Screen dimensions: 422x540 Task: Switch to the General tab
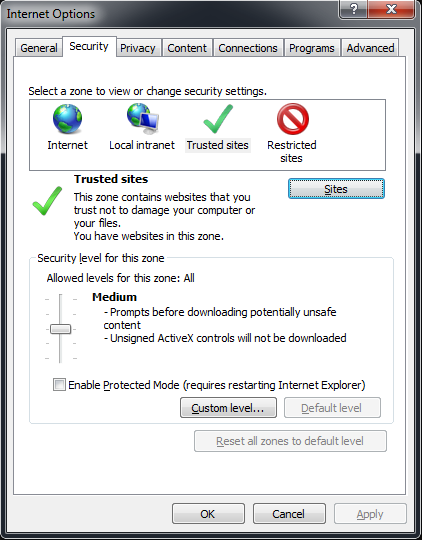(39, 48)
